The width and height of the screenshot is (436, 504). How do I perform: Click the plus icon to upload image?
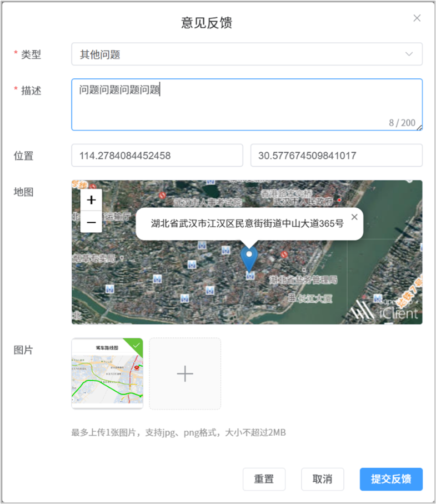click(185, 374)
